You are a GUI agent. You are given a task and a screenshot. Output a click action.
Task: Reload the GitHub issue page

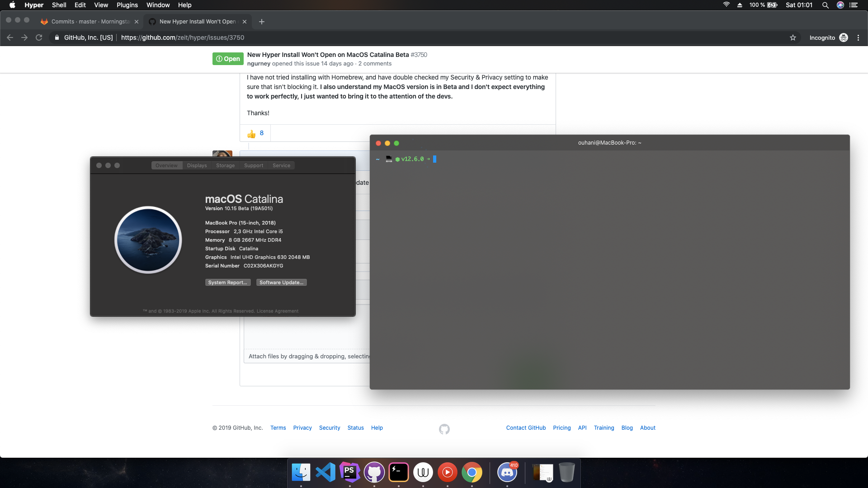click(39, 38)
